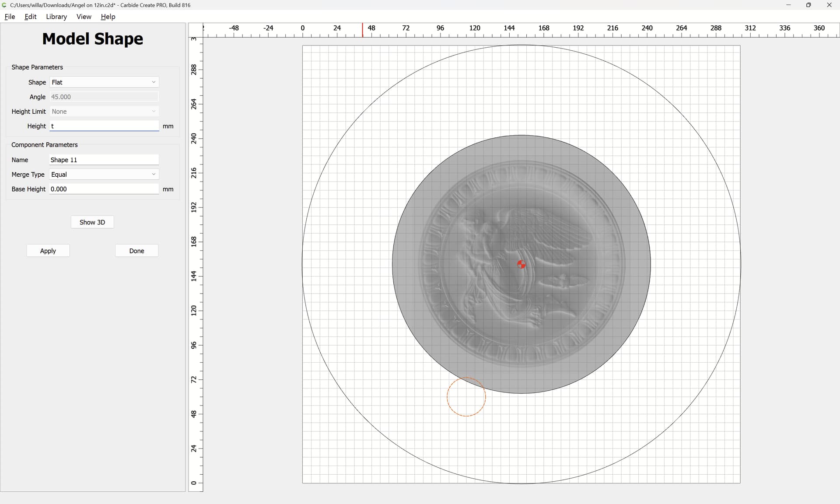Image resolution: width=840 pixels, height=504 pixels.
Task: Click the red origin marker at circle center
Action: 521,264
